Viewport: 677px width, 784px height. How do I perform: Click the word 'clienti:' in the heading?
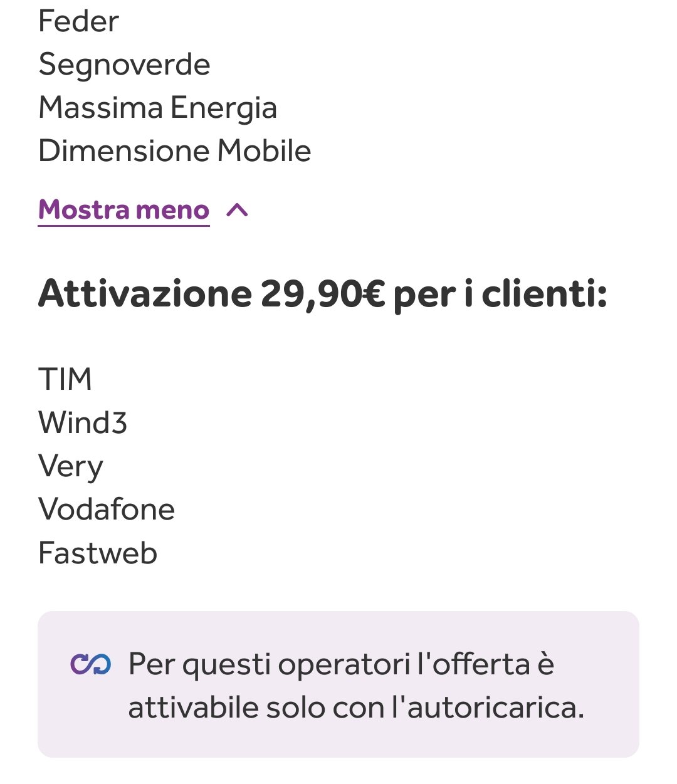[544, 293]
